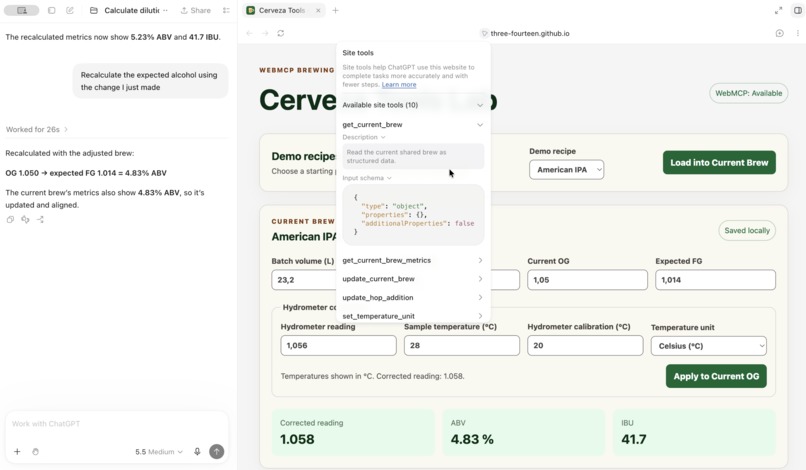Image resolution: width=806 pixels, height=470 pixels.
Task: Click the share-branch icon under response
Action: click(40, 220)
